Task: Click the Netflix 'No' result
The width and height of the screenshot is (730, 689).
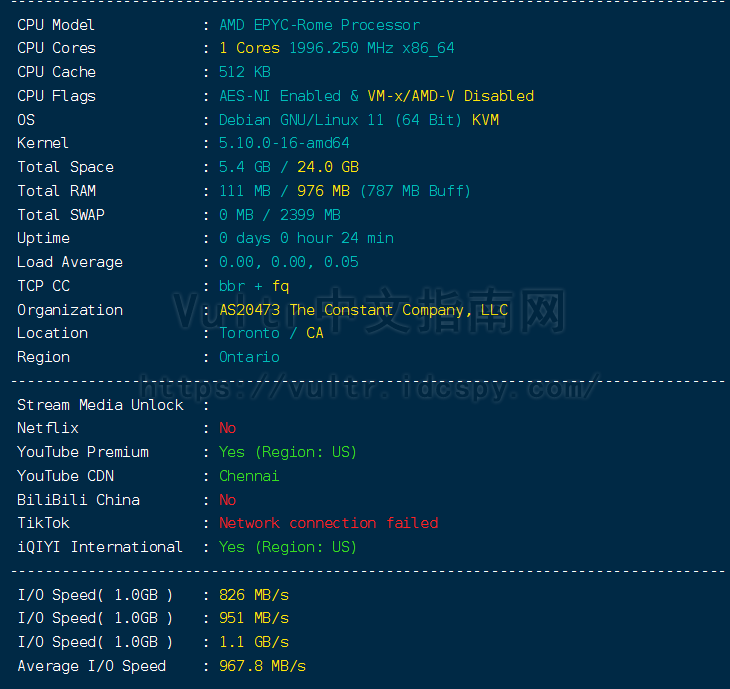Action: click(x=228, y=428)
